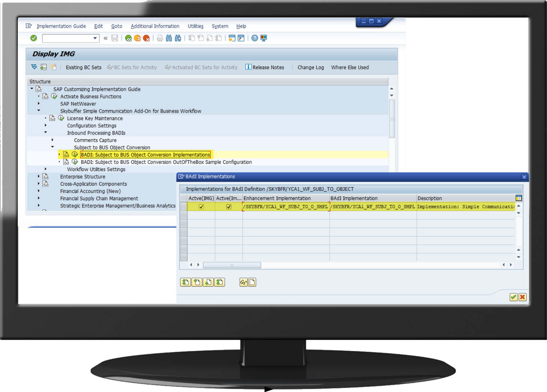The width and height of the screenshot is (547, 392).
Task: Click the Description column header
Action: click(x=466, y=198)
